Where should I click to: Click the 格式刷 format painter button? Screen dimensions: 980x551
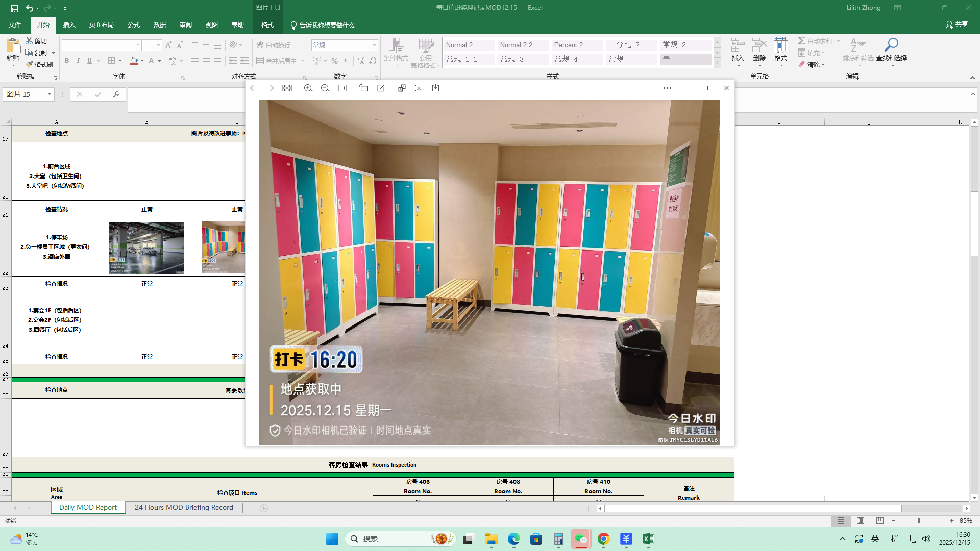pos(40,64)
